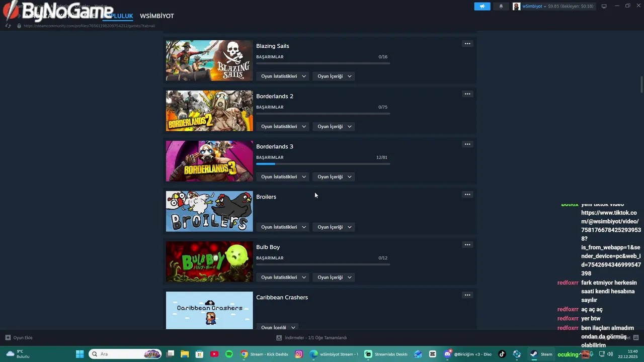Click the Broilers cover thumbnail
This screenshot has height=362, width=644.
tap(209, 211)
